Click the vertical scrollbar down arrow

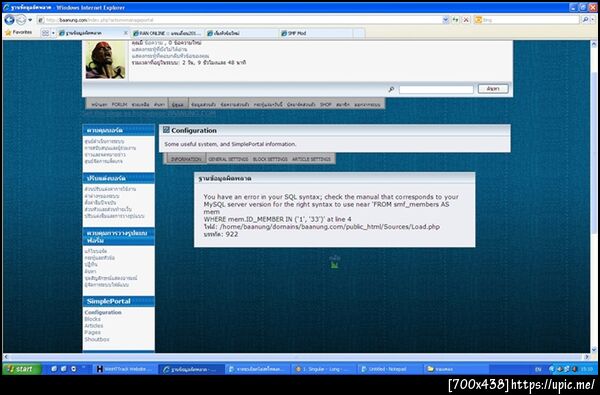pyautogui.click(x=594, y=349)
